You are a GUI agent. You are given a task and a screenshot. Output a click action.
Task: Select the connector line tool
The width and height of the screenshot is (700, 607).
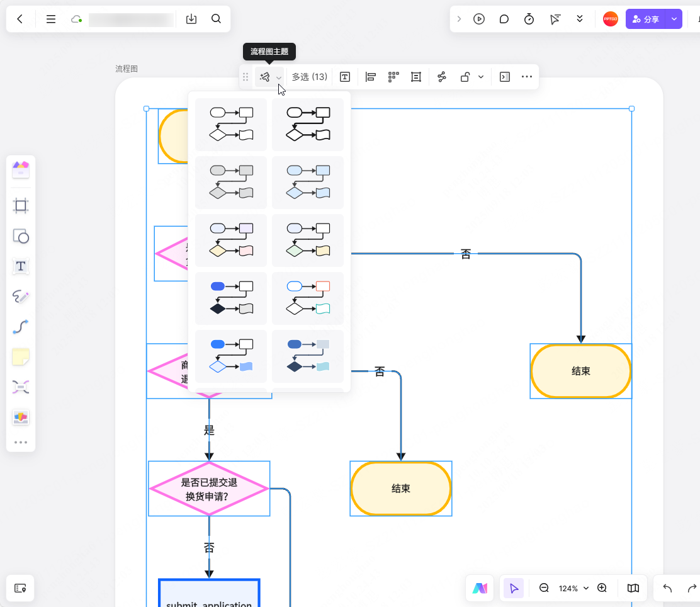point(21,327)
